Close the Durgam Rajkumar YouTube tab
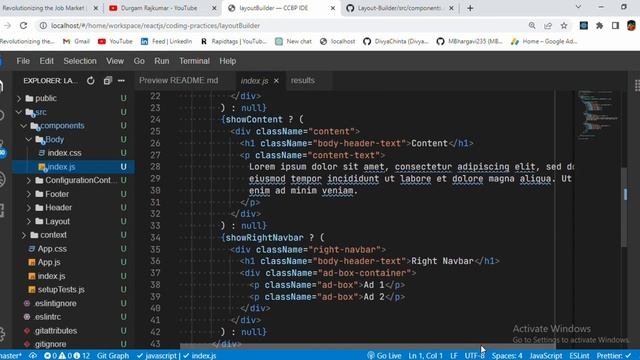The image size is (640, 360). [x=214, y=8]
